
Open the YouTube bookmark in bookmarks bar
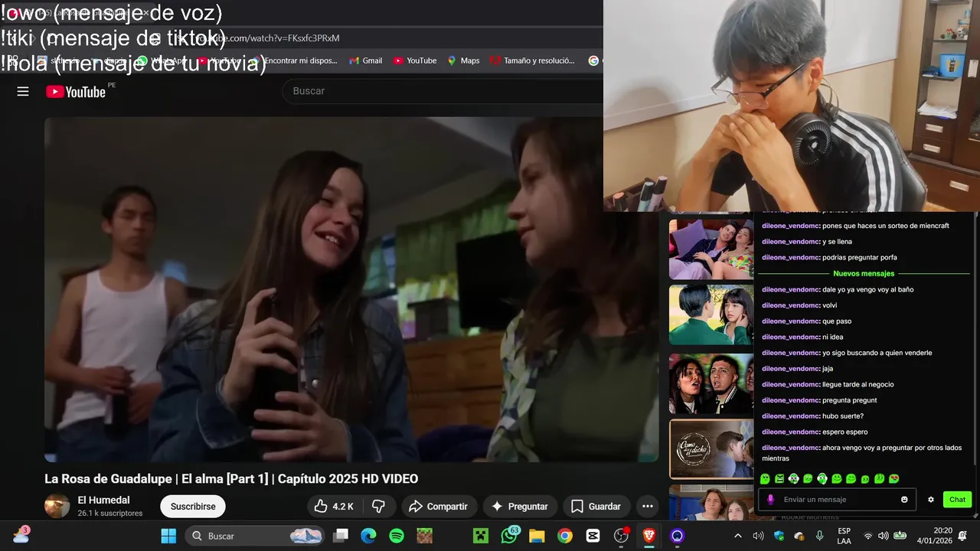click(414, 60)
